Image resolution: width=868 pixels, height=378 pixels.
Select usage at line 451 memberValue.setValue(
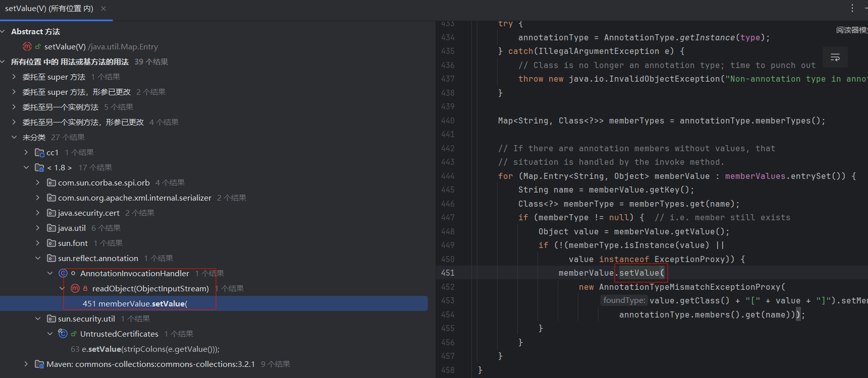pyautogui.click(x=135, y=303)
